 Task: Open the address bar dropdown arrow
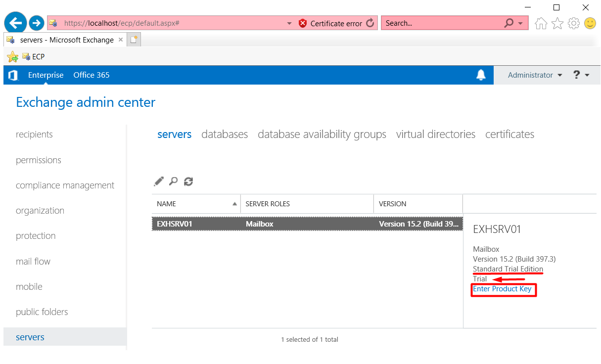(x=289, y=23)
